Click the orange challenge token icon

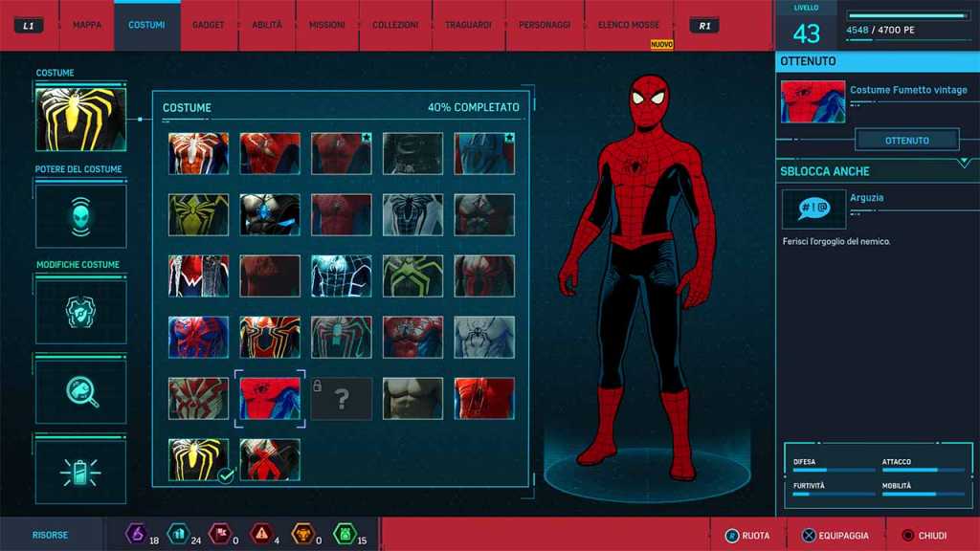[303, 534]
